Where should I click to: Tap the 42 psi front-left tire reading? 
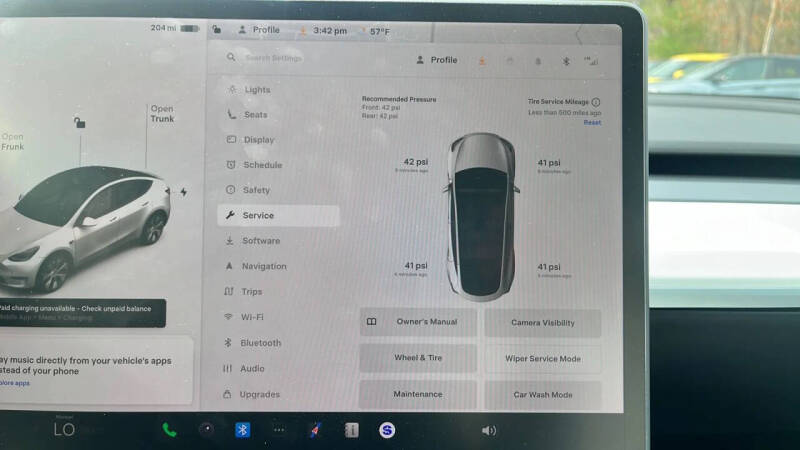415,162
